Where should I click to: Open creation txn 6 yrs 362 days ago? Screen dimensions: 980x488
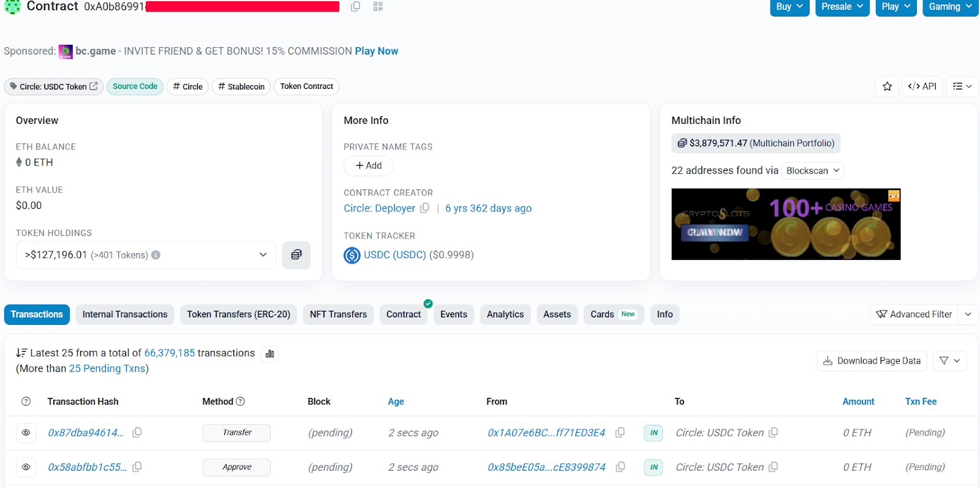[488, 208]
